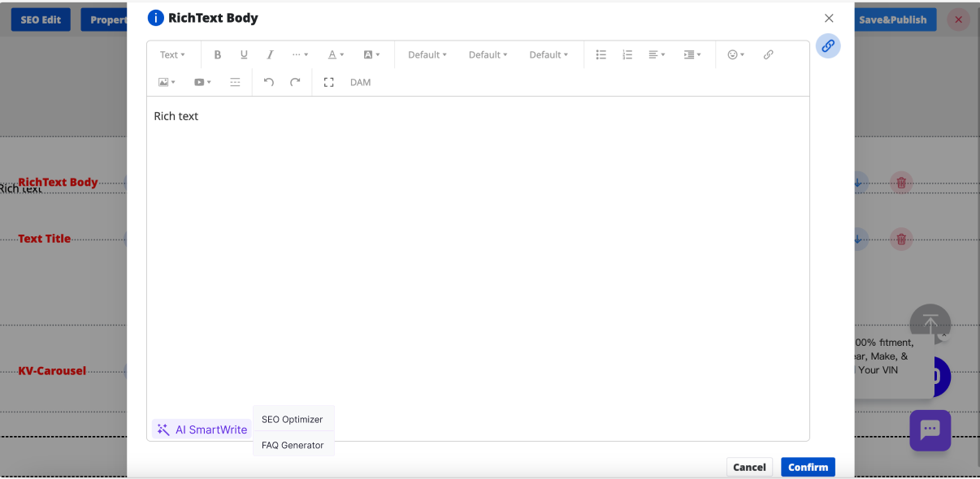This screenshot has width=980, height=479.
Task: Click the insert link icon in toolbar
Action: [x=768, y=55]
